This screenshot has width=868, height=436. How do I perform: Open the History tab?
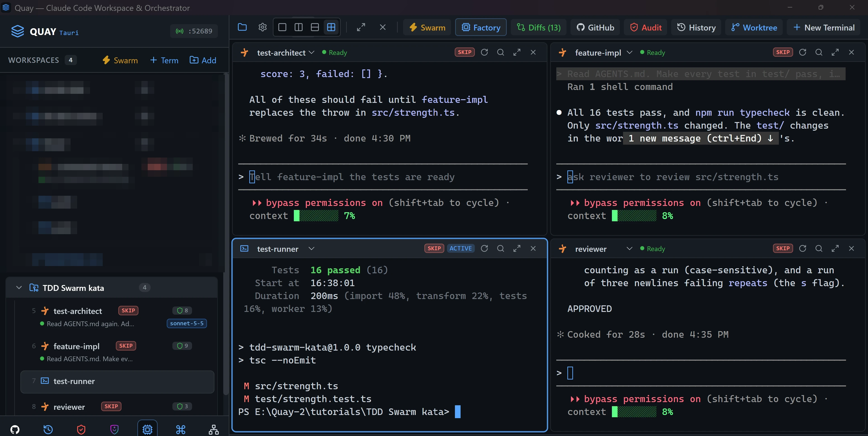[x=696, y=27]
